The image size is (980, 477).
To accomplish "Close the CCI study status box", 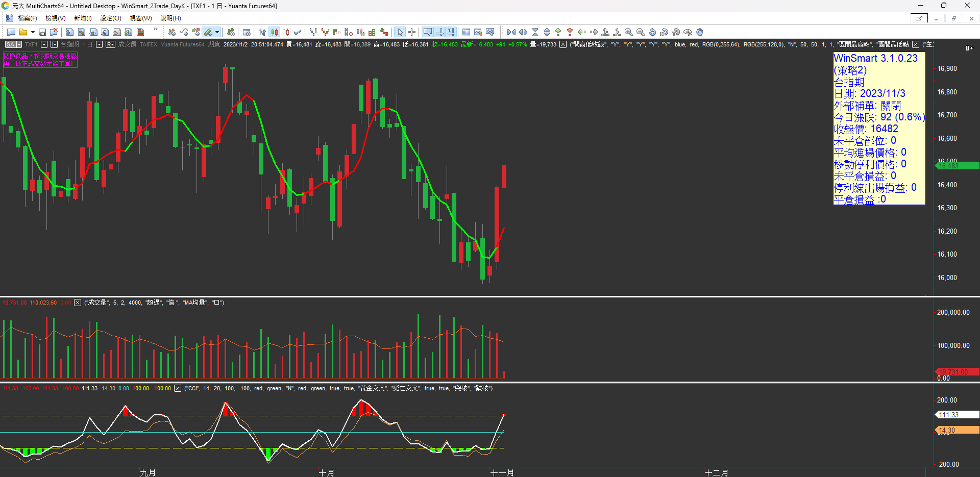I will (178, 388).
